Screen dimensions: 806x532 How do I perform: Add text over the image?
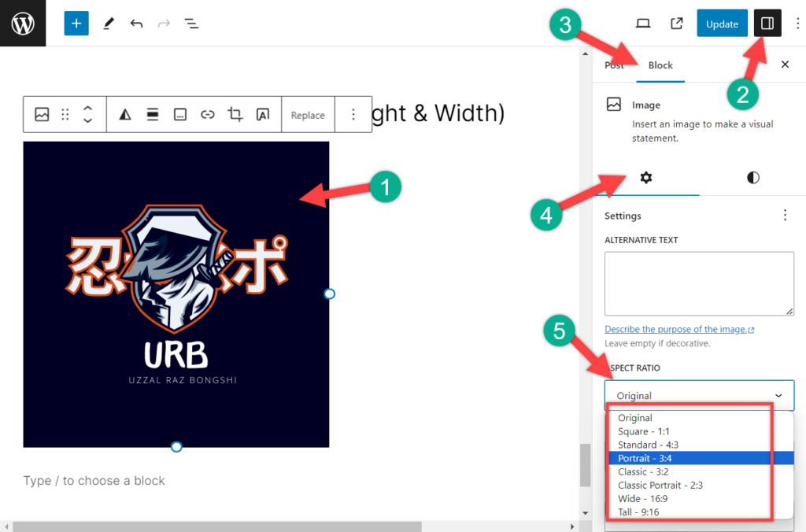pyautogui.click(x=261, y=114)
